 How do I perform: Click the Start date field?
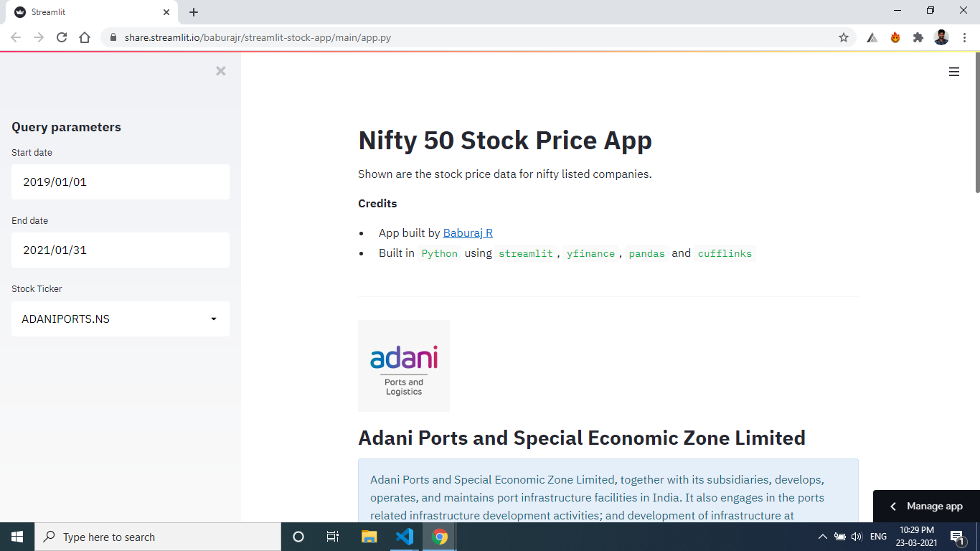tap(121, 182)
